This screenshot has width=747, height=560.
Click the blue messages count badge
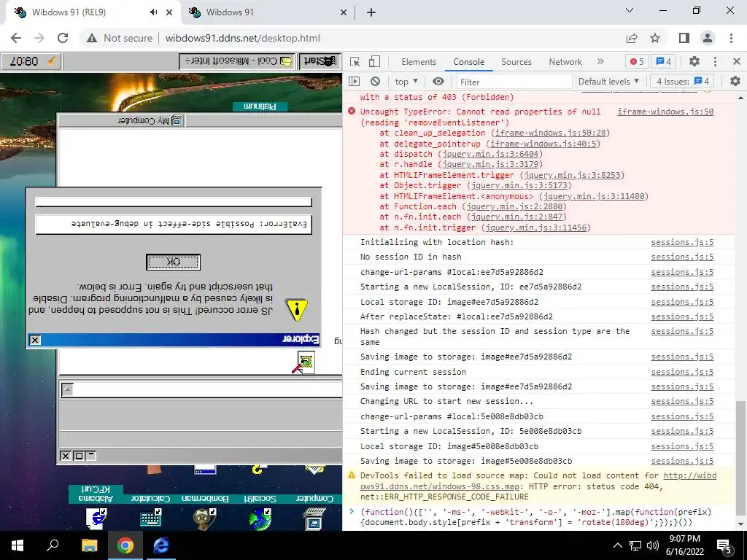[x=664, y=61]
